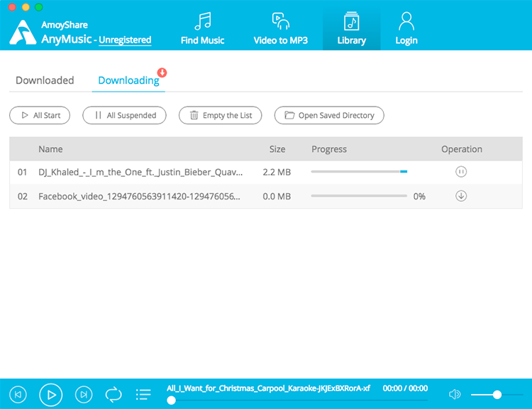The image size is (532, 409).
Task: Click the 2.2 MB size value
Action: [x=277, y=173]
